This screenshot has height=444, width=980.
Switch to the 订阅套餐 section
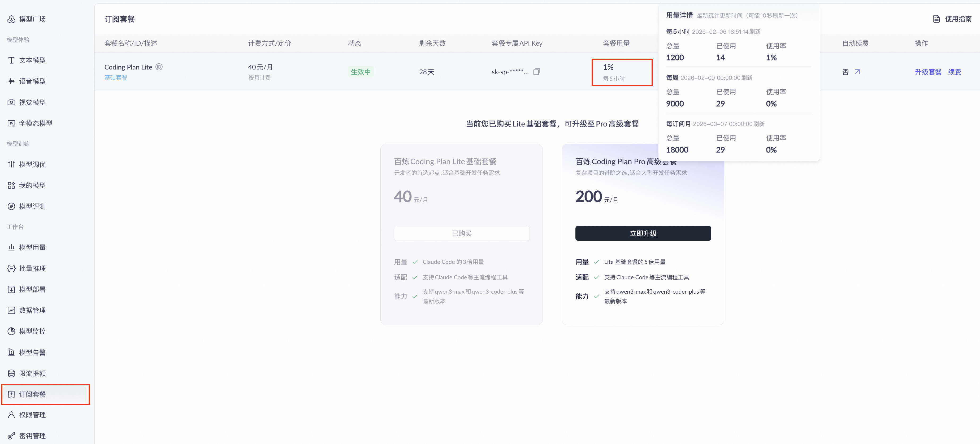[x=46, y=394]
